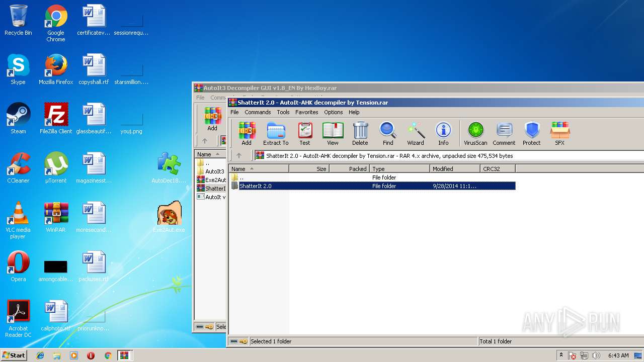Select FileZilla Client desktop icon
644x362 pixels.
[x=56, y=119]
